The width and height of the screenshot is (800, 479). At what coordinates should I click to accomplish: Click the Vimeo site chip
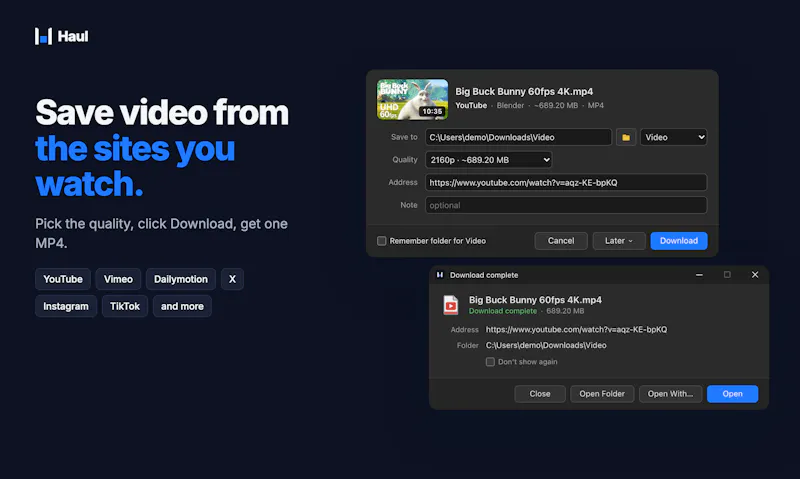pos(118,279)
